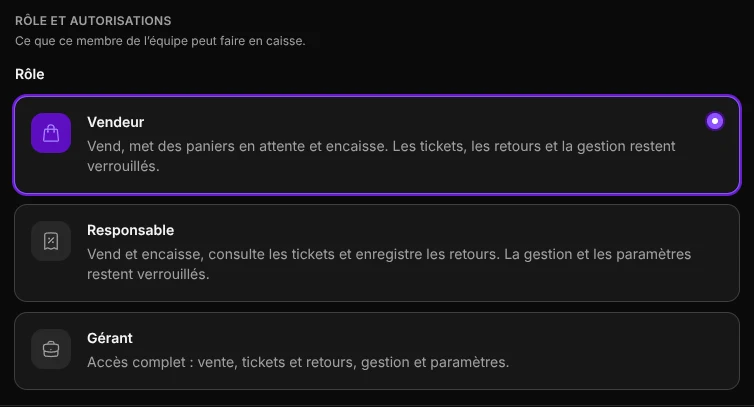
Task: Click the "Gérant" role title
Action: (110, 338)
